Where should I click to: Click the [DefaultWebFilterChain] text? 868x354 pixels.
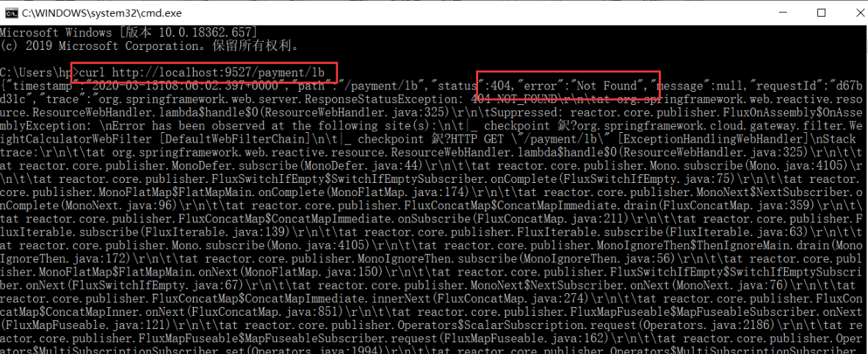pos(243,139)
